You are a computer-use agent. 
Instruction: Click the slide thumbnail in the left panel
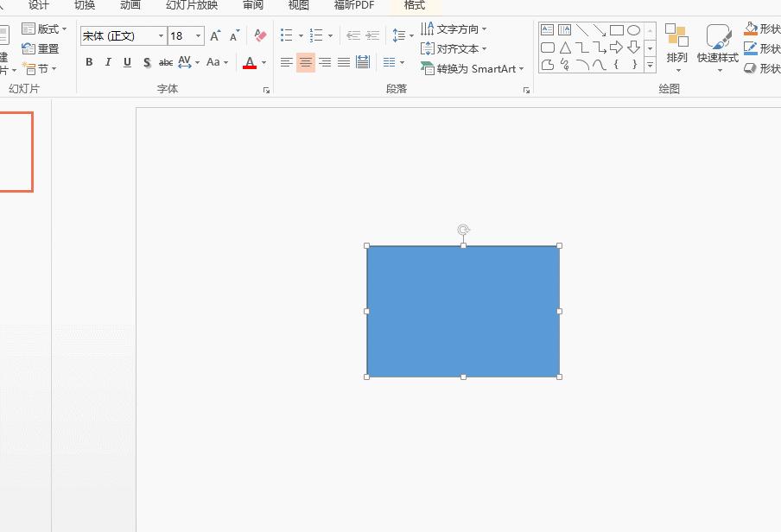(17, 152)
